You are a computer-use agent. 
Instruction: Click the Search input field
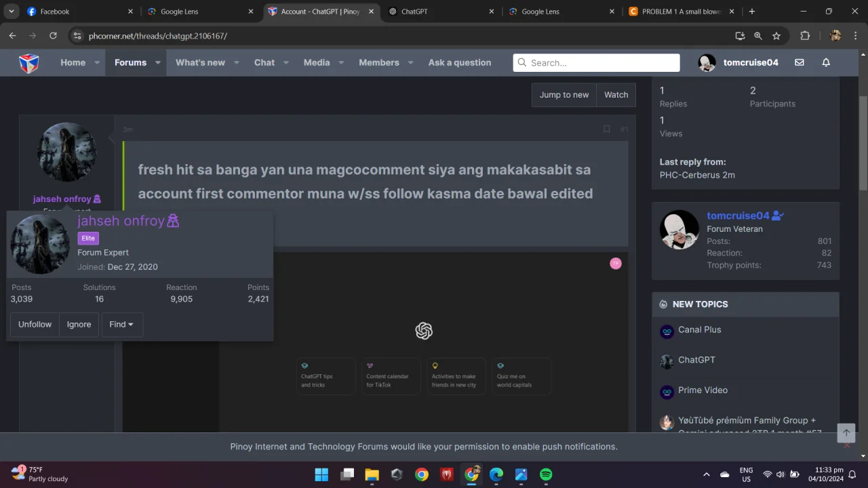[597, 62]
